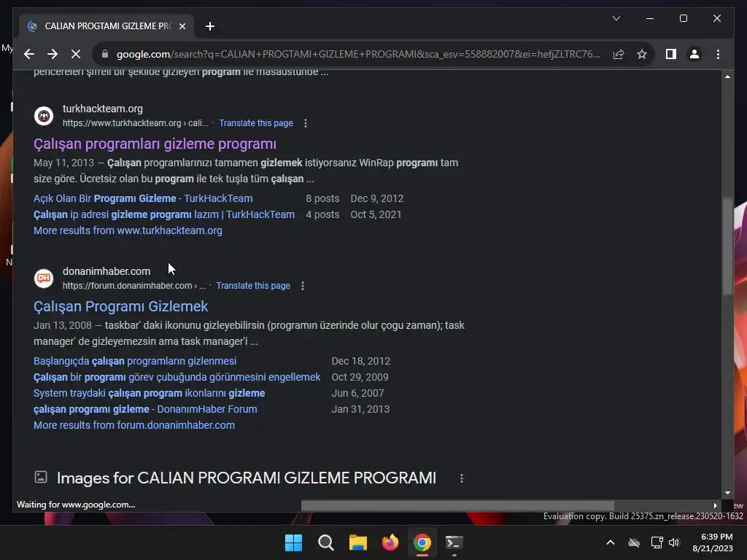Open a new tab

pos(209,26)
